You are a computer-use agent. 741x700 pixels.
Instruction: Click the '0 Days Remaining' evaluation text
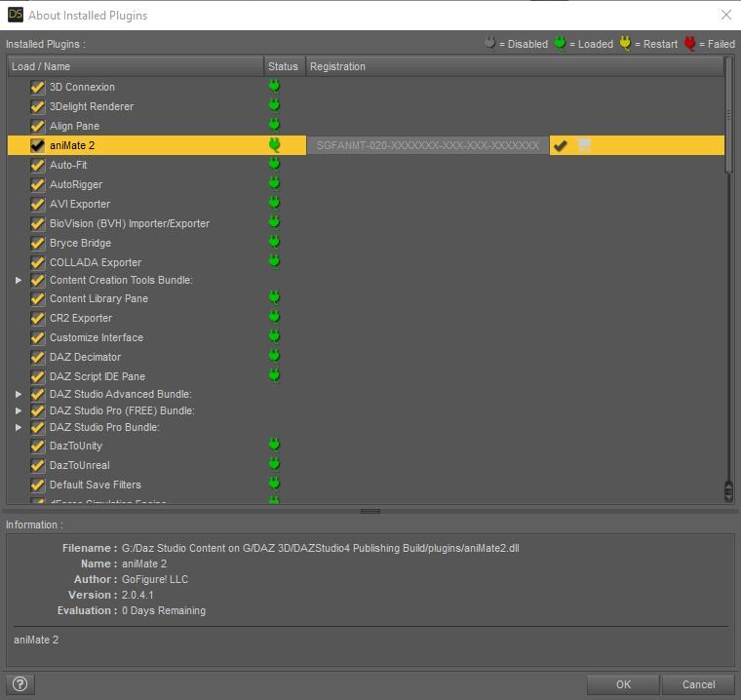tap(164, 610)
